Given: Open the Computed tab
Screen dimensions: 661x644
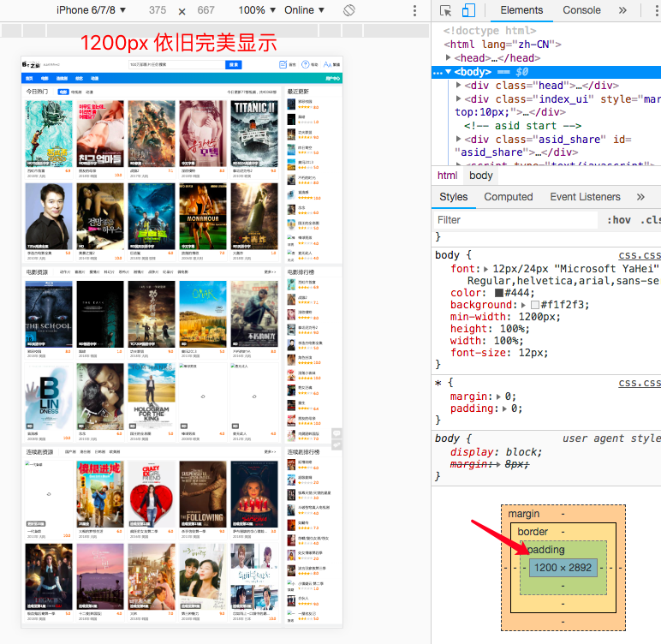Looking at the screenshot, I should [x=508, y=197].
